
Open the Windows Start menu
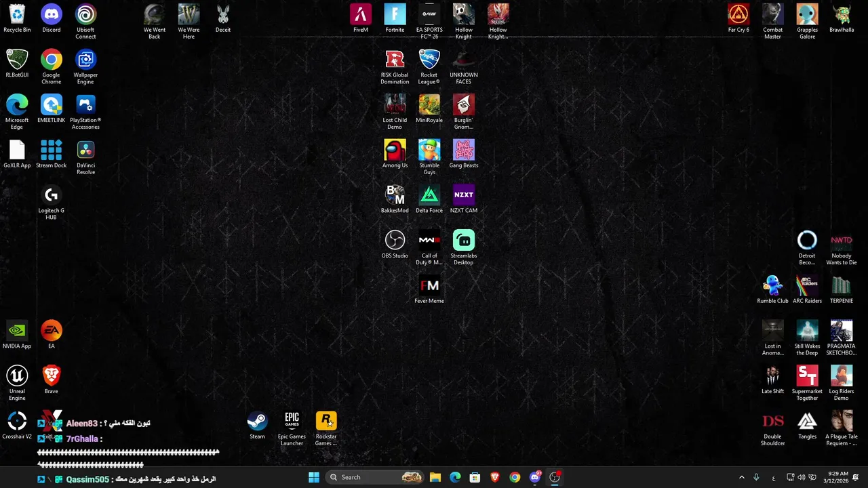click(x=314, y=477)
